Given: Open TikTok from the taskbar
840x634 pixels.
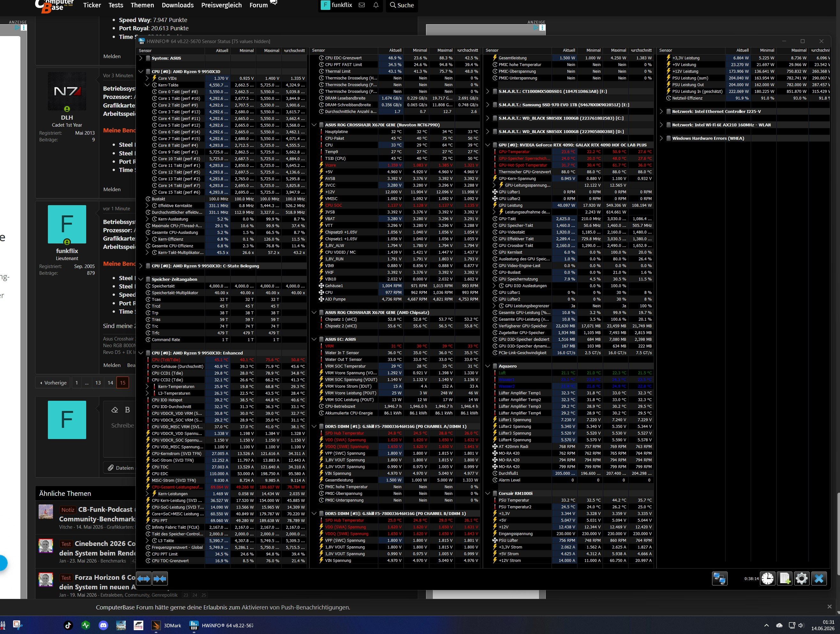Looking at the screenshot, I should [x=68, y=625].
